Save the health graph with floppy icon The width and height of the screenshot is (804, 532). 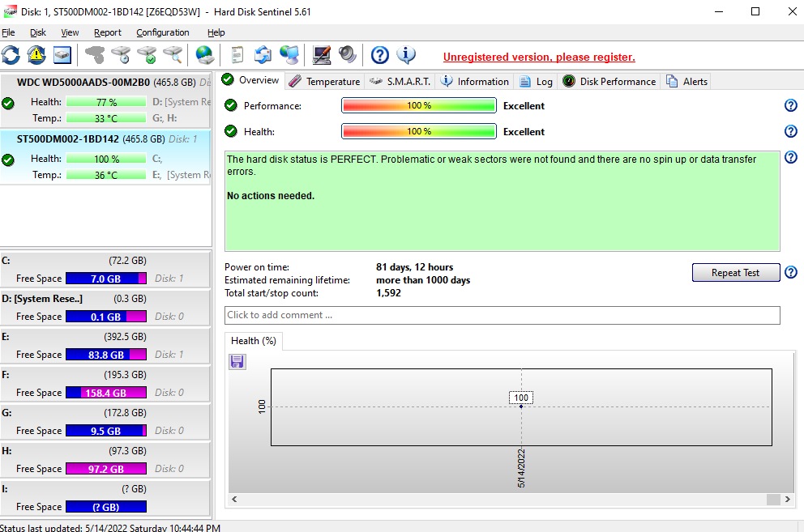point(237,361)
